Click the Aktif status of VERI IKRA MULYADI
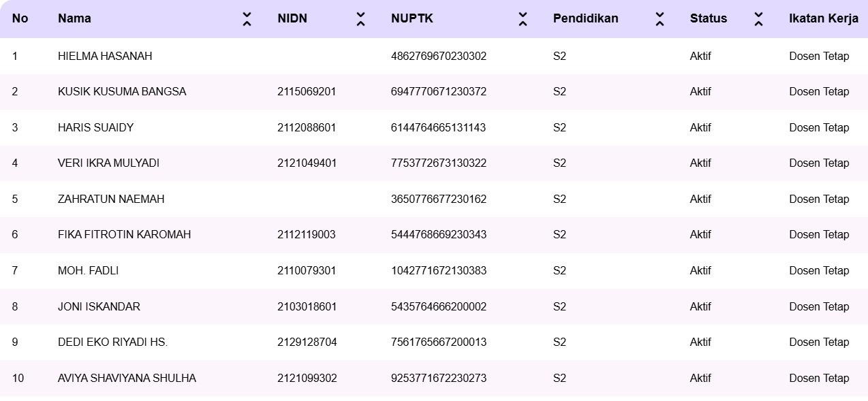Image resolution: width=868 pixels, height=401 pixels. tap(699, 163)
